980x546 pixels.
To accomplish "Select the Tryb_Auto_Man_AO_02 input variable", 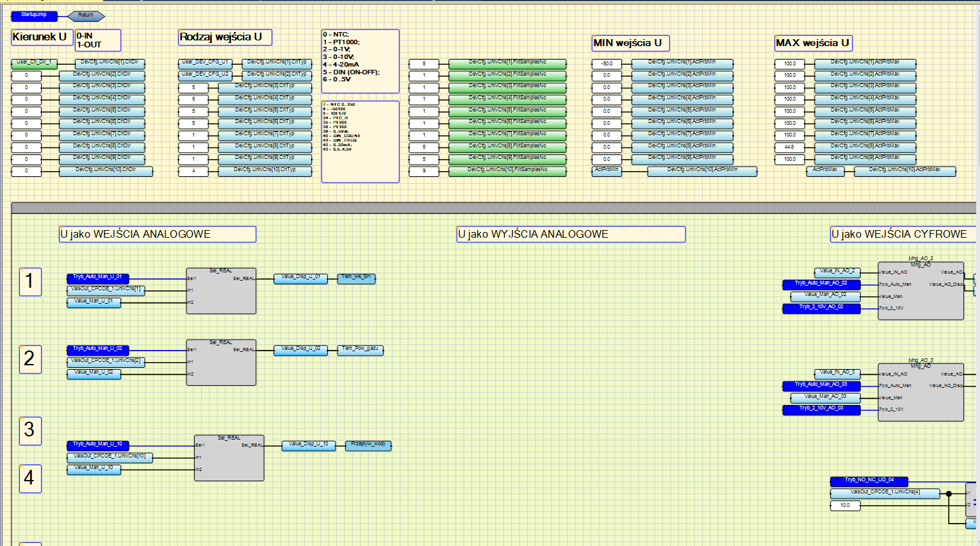I will point(821,285).
